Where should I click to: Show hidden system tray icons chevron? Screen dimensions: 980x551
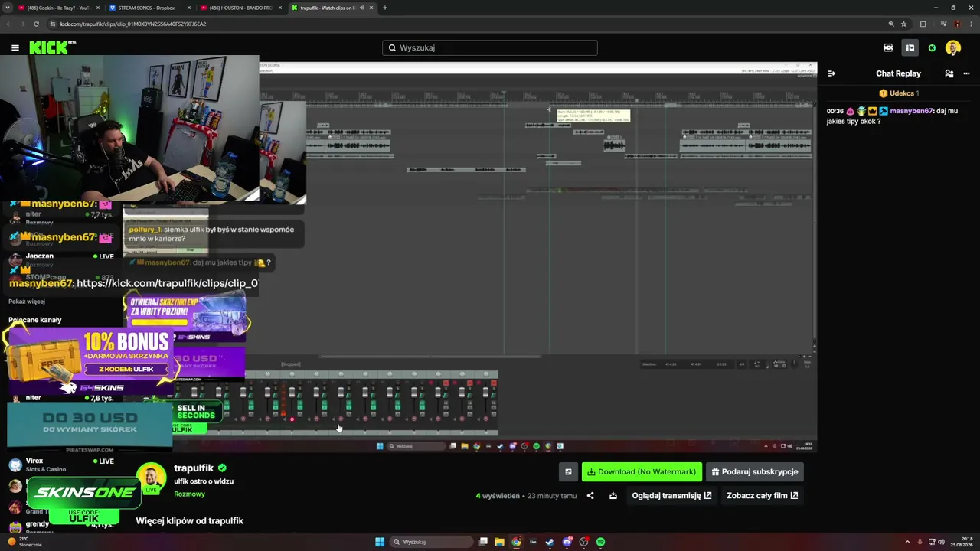[909, 542]
